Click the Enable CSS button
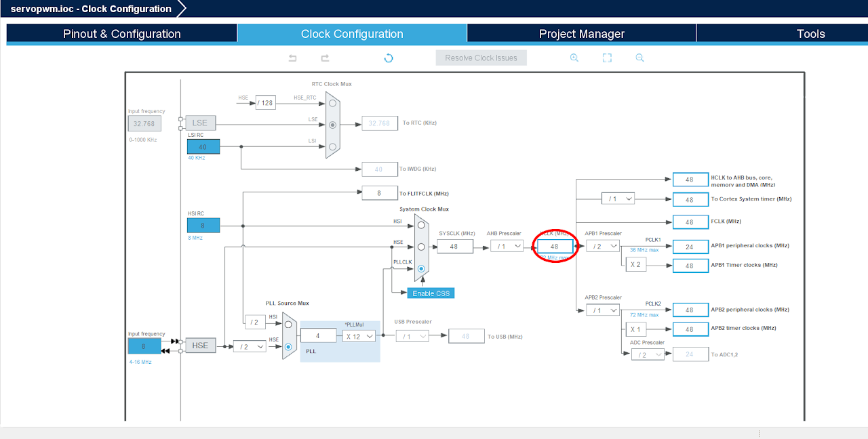Image resolution: width=868 pixels, height=439 pixels. 431,293
